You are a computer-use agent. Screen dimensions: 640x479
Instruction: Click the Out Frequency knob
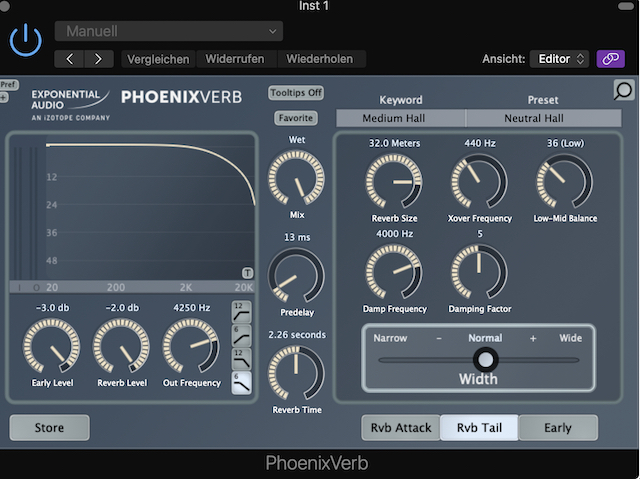click(x=191, y=346)
